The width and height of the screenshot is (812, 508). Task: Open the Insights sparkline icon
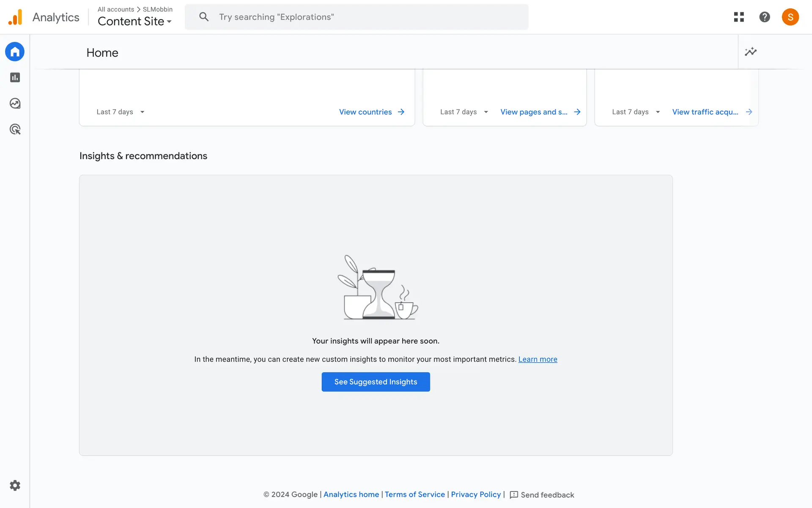pos(751,52)
